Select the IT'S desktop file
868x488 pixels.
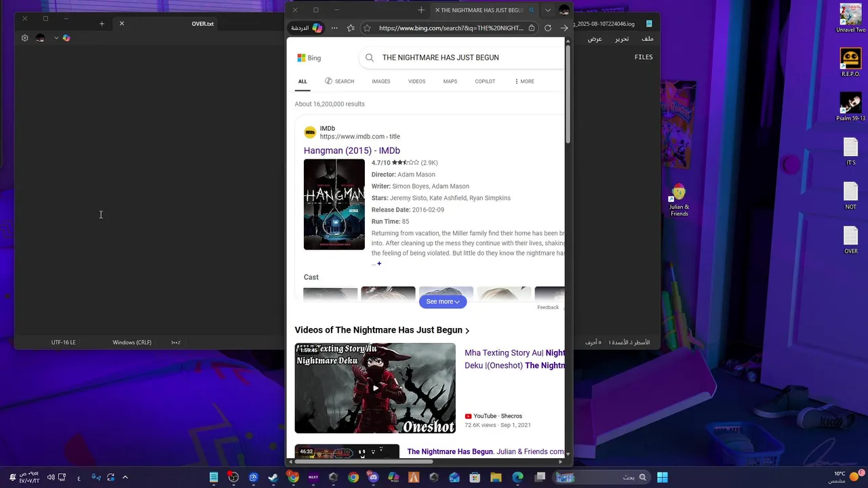point(850,151)
